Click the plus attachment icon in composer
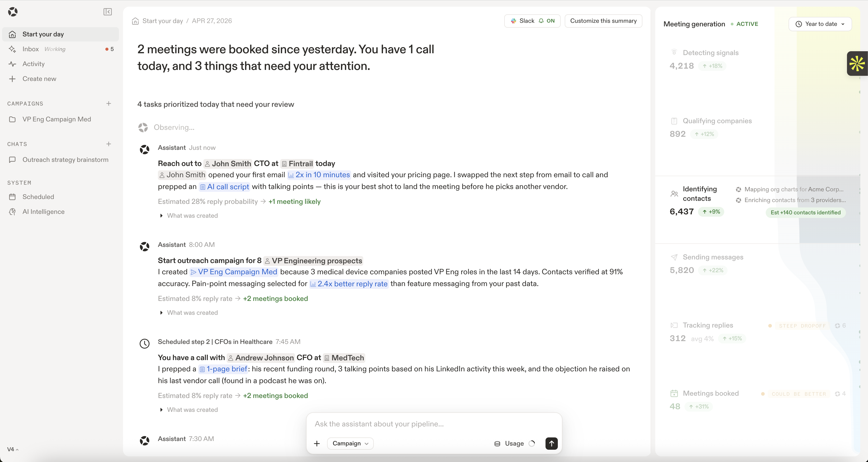This screenshot has width=868, height=462. coord(317,444)
